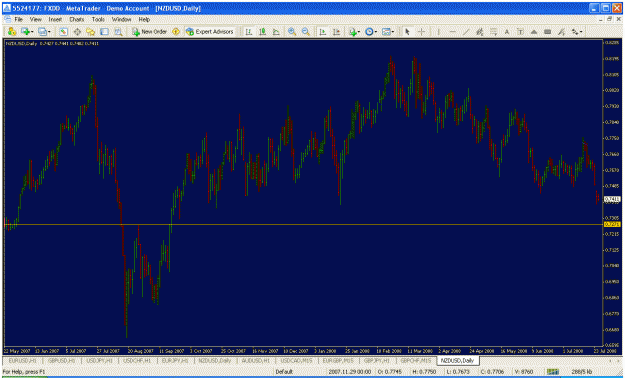Switch to the GBPUSD,H1 chart tab
625x378 pixels.
61,360
